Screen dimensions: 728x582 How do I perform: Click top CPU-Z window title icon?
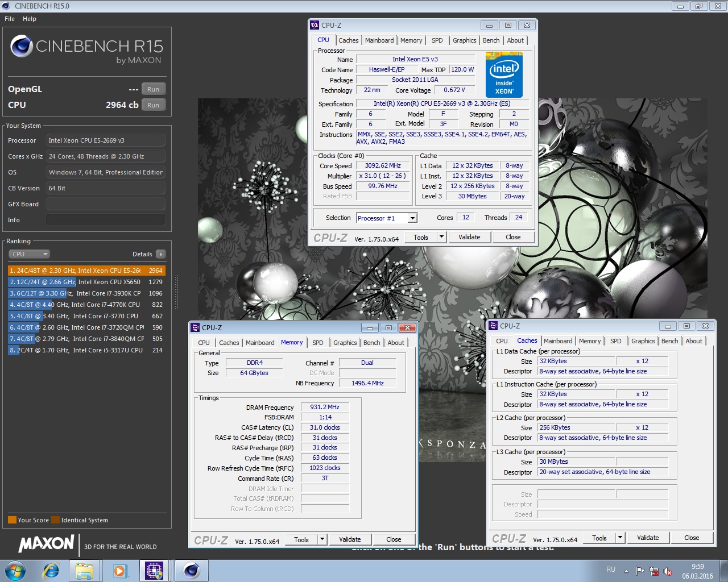315,25
